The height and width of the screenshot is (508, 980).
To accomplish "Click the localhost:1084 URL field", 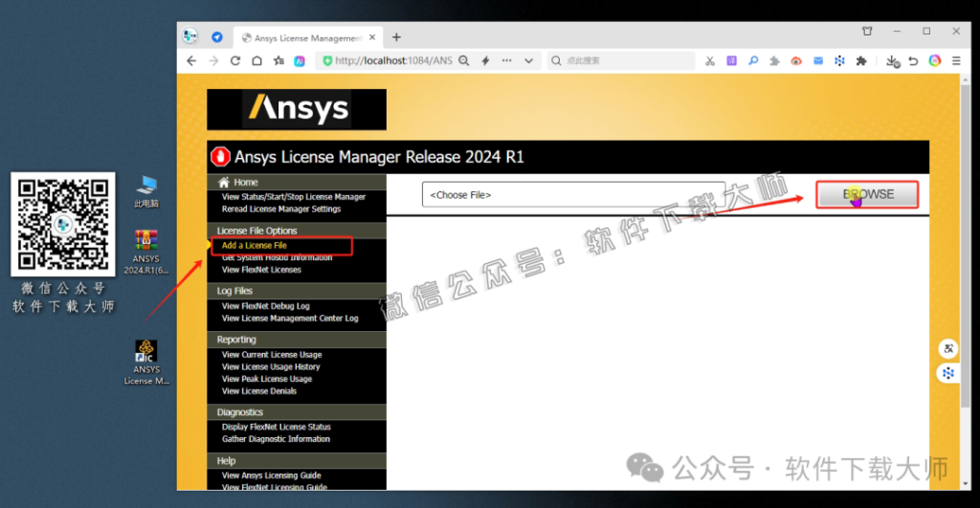I will coord(393,60).
